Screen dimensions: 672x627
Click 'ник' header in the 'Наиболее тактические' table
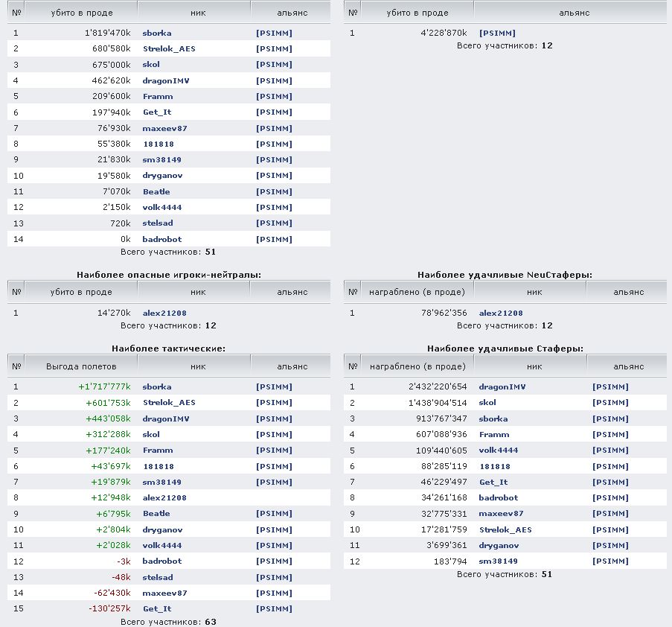pyautogui.click(x=197, y=366)
